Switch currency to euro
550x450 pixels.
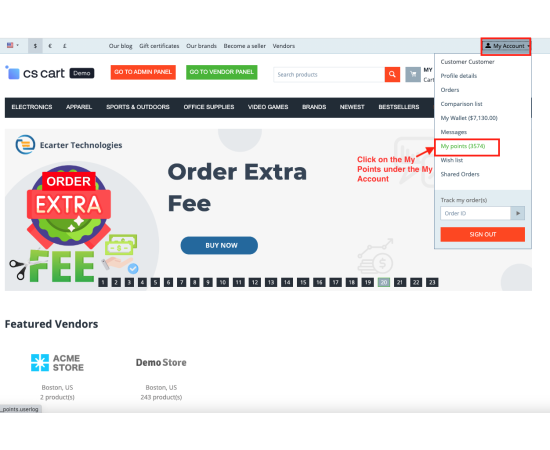pyautogui.click(x=50, y=46)
